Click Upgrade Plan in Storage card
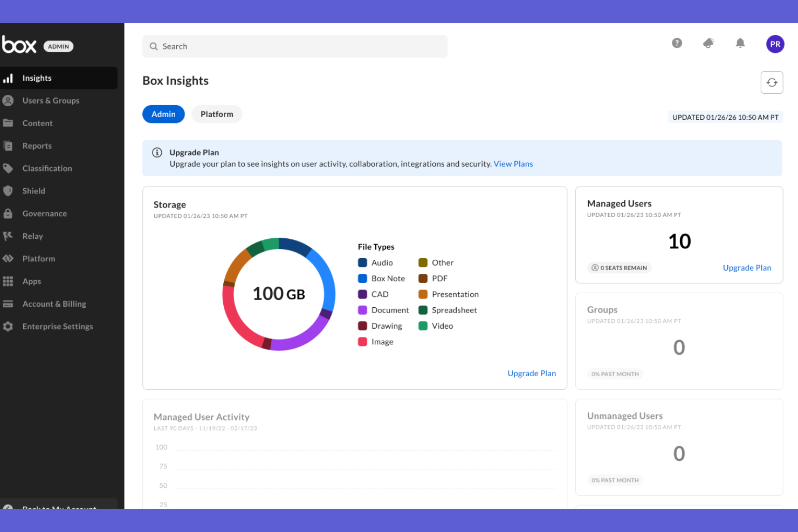Screen dimensions: 798x532 tap(532, 374)
